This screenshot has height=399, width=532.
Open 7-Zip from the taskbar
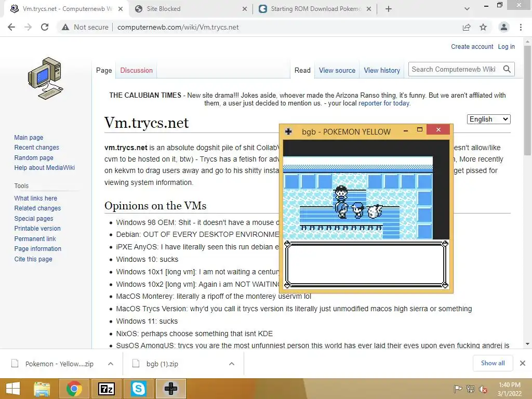click(x=106, y=389)
